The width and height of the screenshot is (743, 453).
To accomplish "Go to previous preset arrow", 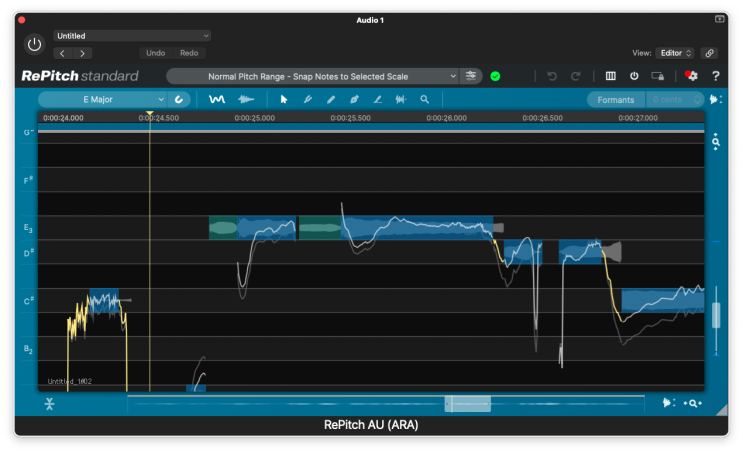I will 63,53.
